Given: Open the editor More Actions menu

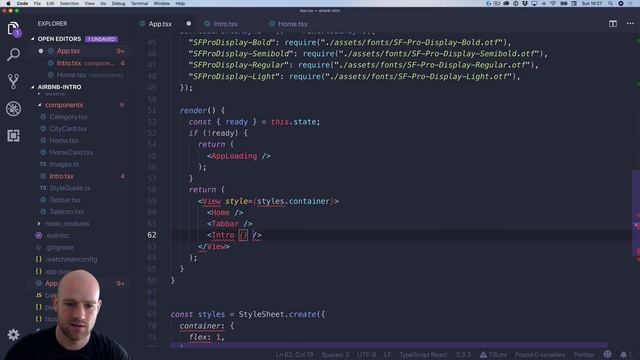Looking at the screenshot, I should 630,24.
